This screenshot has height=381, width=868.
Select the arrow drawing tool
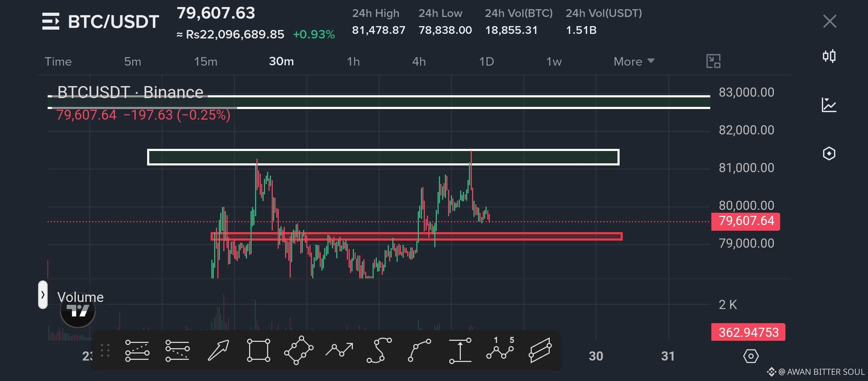tap(218, 350)
